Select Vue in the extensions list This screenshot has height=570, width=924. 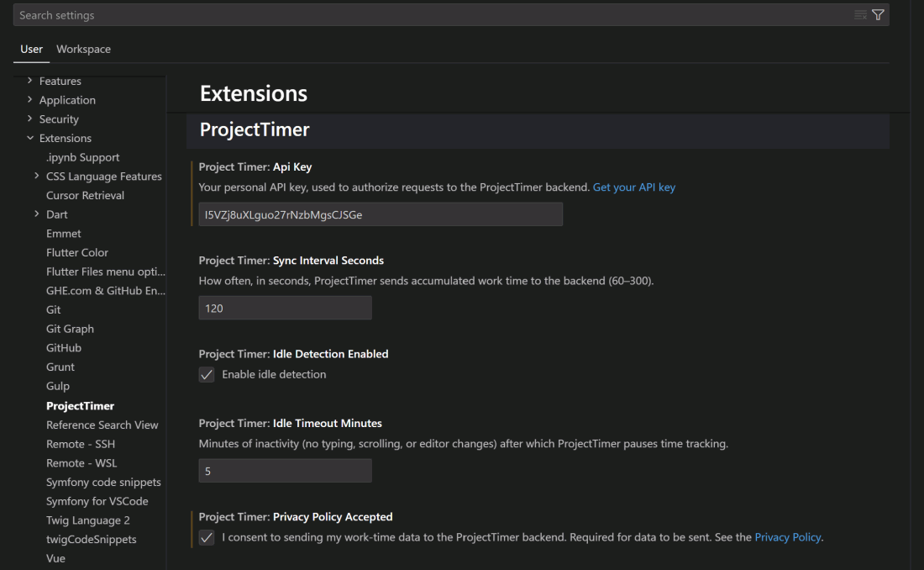tap(56, 558)
